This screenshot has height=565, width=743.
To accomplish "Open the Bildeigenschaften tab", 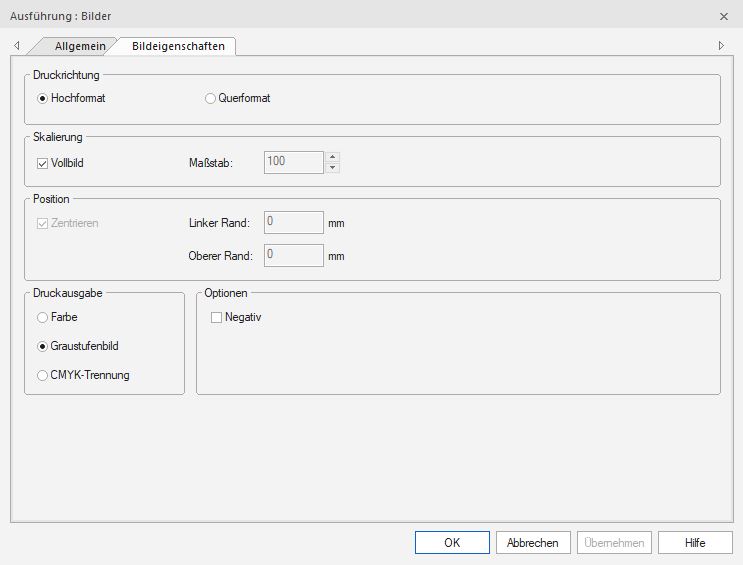I will 178,46.
